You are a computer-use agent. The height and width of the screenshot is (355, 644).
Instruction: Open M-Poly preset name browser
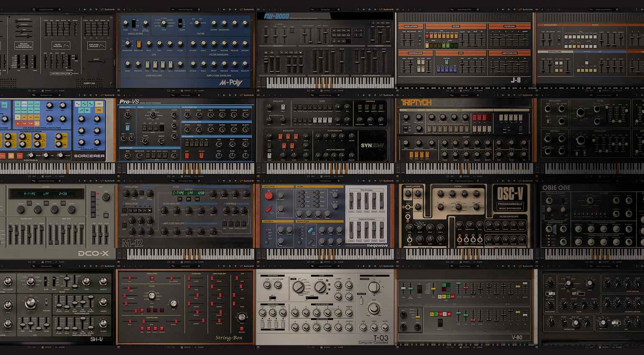pos(185,9)
